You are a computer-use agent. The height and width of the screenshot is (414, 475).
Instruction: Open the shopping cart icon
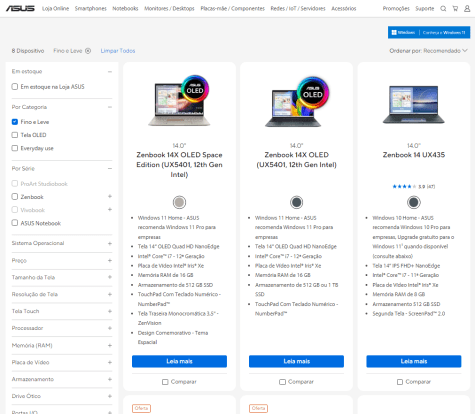point(455,9)
